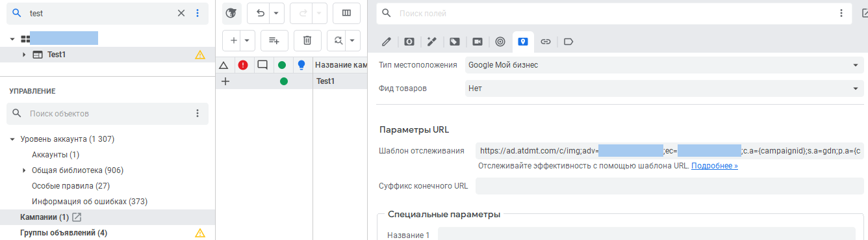Open 'Особые правила (27)' entry

tap(70, 186)
